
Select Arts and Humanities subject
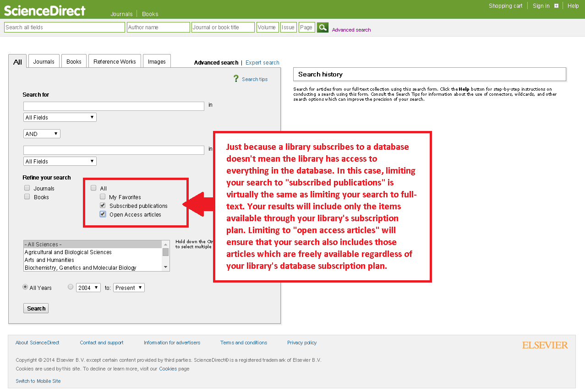click(x=93, y=260)
